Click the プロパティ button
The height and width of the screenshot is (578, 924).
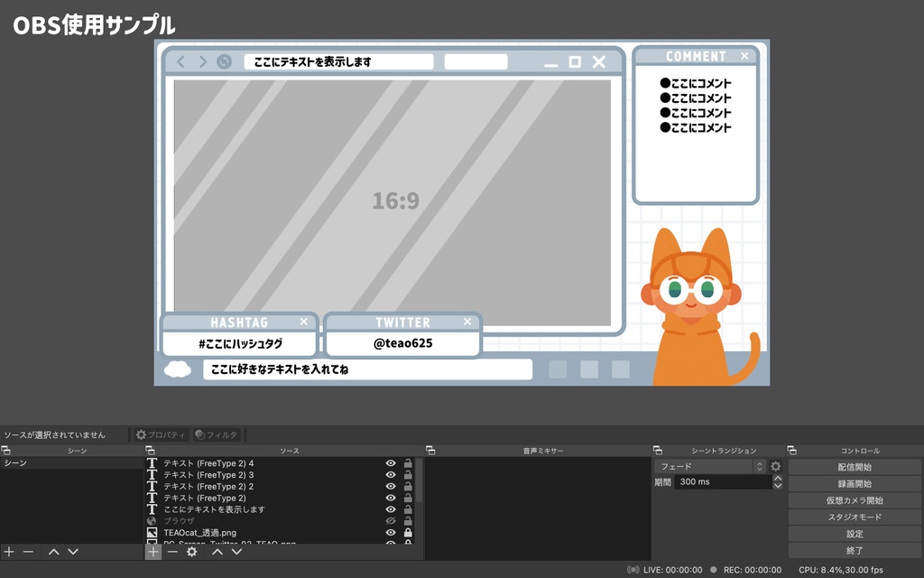coord(161,434)
